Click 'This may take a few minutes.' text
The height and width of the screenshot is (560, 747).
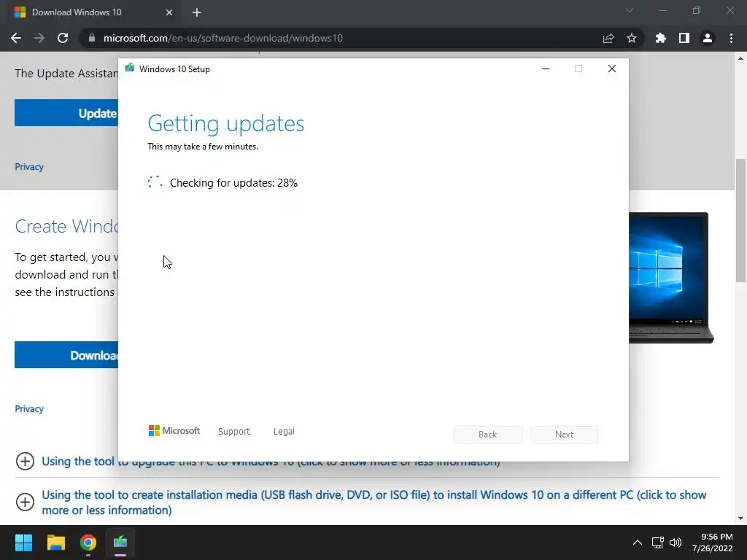click(x=203, y=147)
